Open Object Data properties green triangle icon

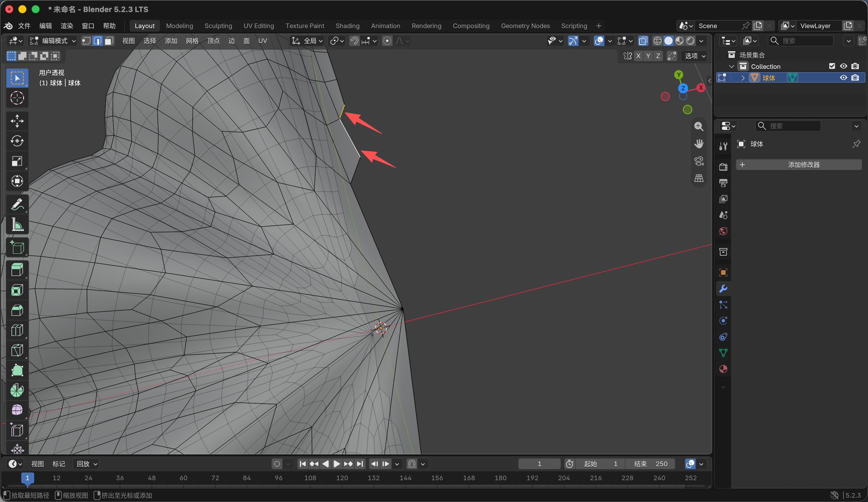pos(723,353)
